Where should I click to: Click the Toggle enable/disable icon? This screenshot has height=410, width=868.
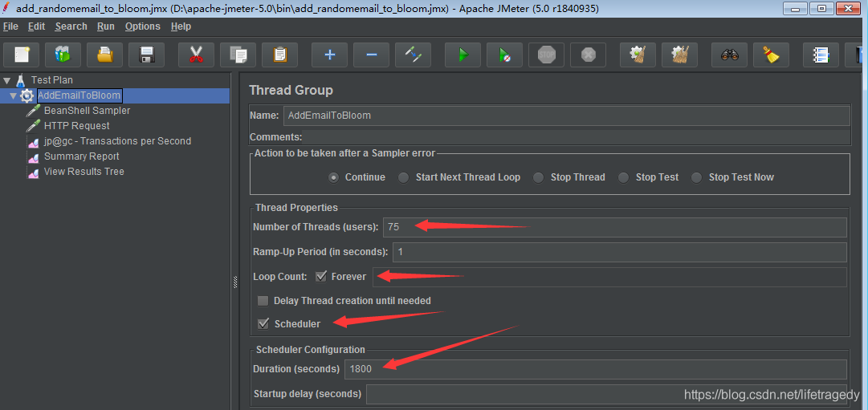coord(413,55)
